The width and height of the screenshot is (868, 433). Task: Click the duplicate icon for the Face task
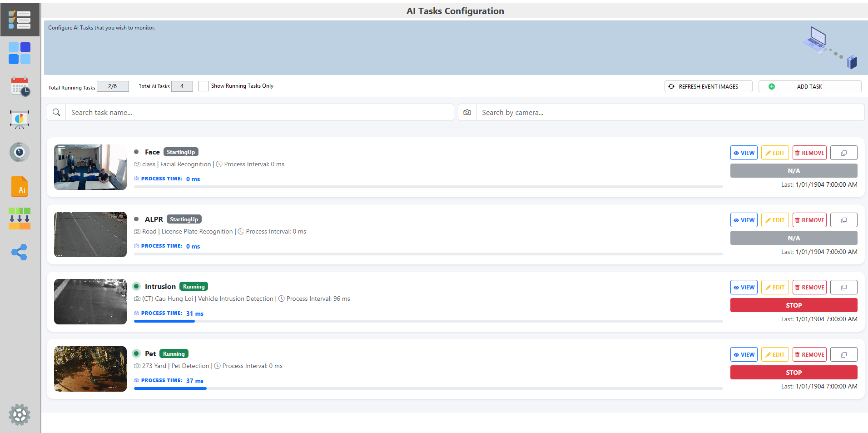(843, 153)
